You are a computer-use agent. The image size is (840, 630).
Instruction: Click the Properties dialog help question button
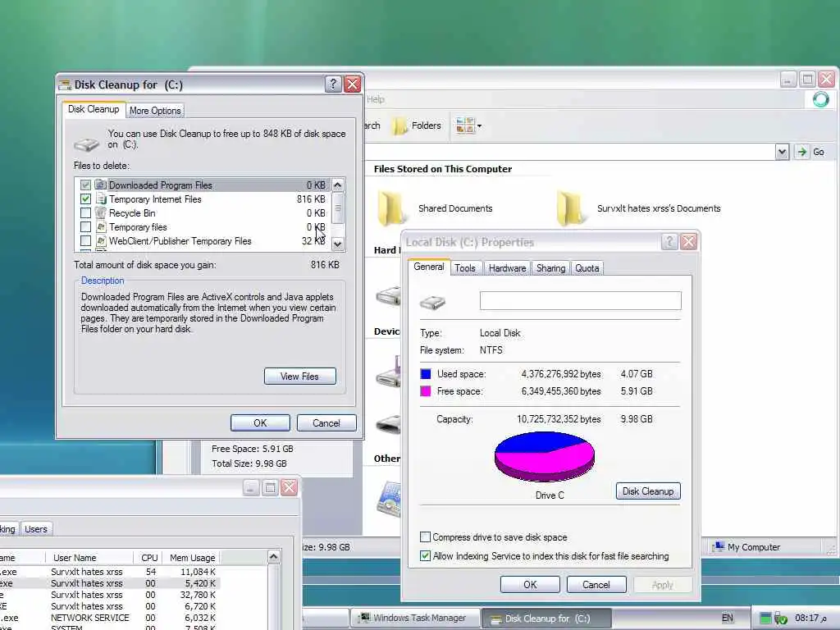[669, 242]
